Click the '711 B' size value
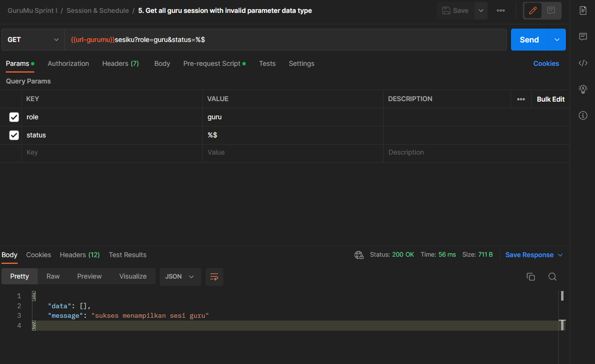This screenshot has width=595, height=364. 485,255
